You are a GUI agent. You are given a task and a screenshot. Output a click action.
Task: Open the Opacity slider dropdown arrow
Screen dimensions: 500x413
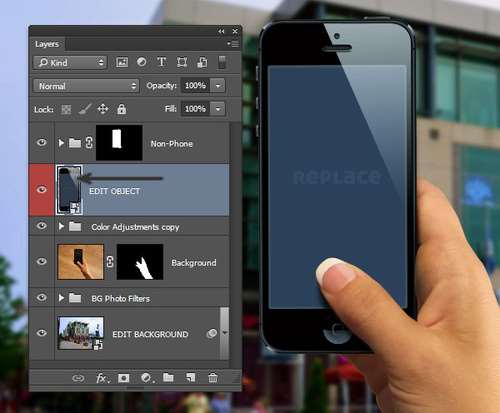click(218, 86)
